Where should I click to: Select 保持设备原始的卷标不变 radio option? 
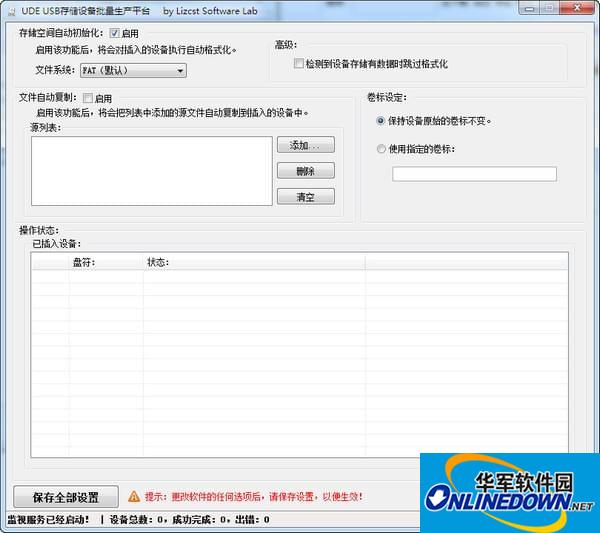tap(381, 121)
